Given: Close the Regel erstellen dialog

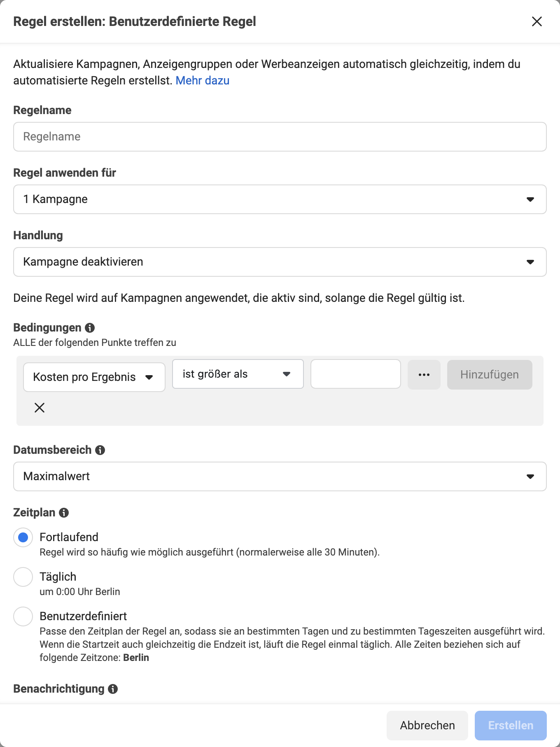Looking at the screenshot, I should tap(537, 21).
